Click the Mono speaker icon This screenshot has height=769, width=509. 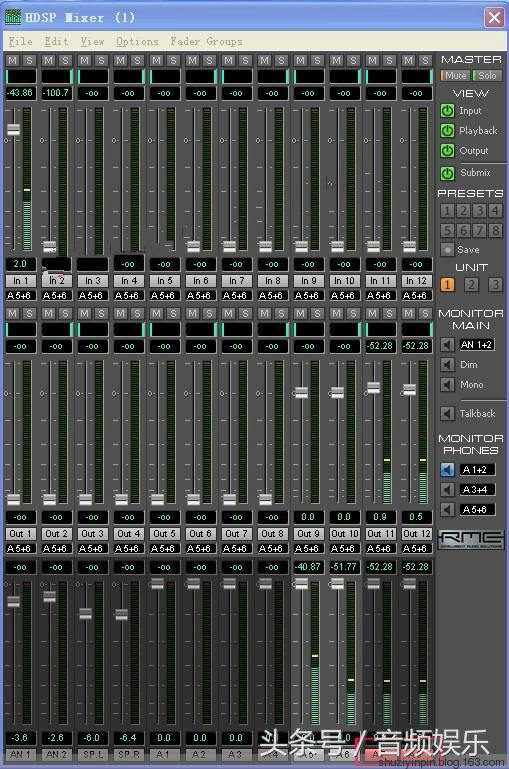tap(447, 385)
